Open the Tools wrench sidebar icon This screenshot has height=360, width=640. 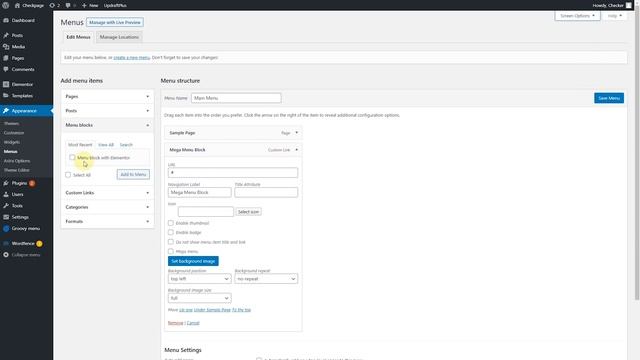[6, 206]
